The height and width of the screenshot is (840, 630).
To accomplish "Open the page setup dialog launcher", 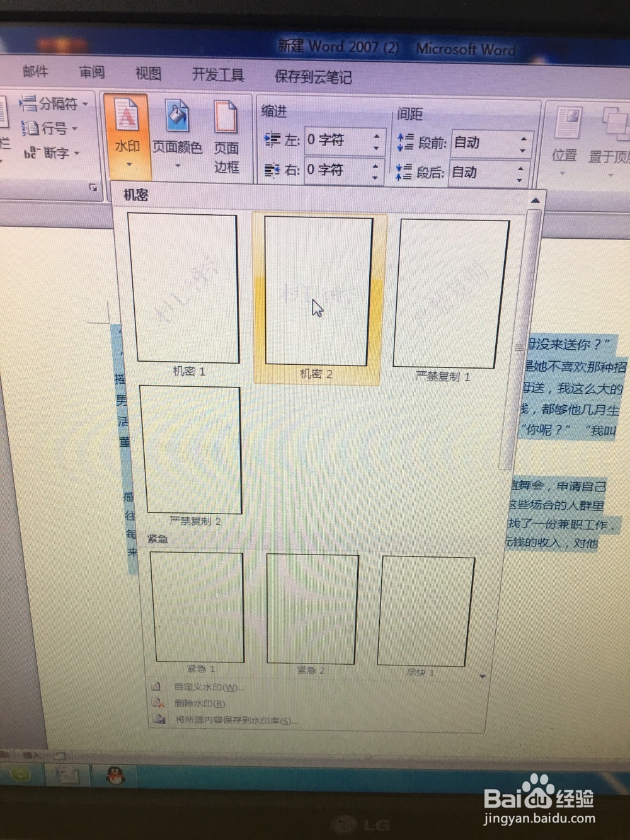I will (x=93, y=188).
